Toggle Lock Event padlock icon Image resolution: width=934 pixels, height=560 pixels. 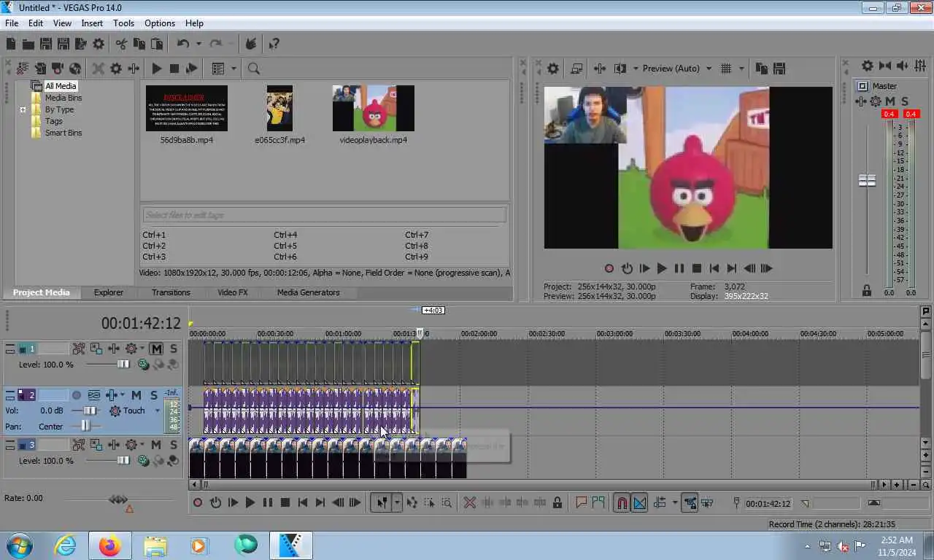point(557,503)
